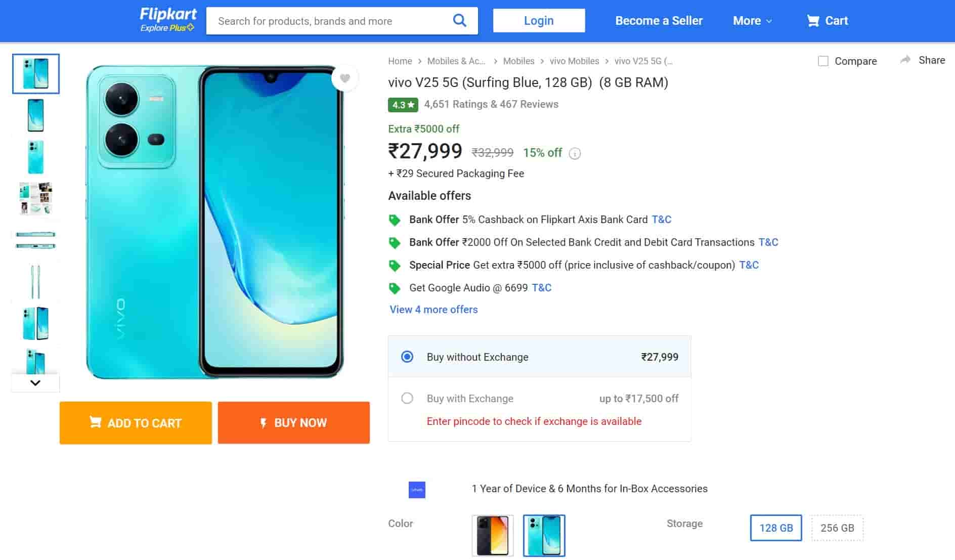Go to Become a Seller
The height and width of the screenshot is (560, 955).
tap(659, 21)
